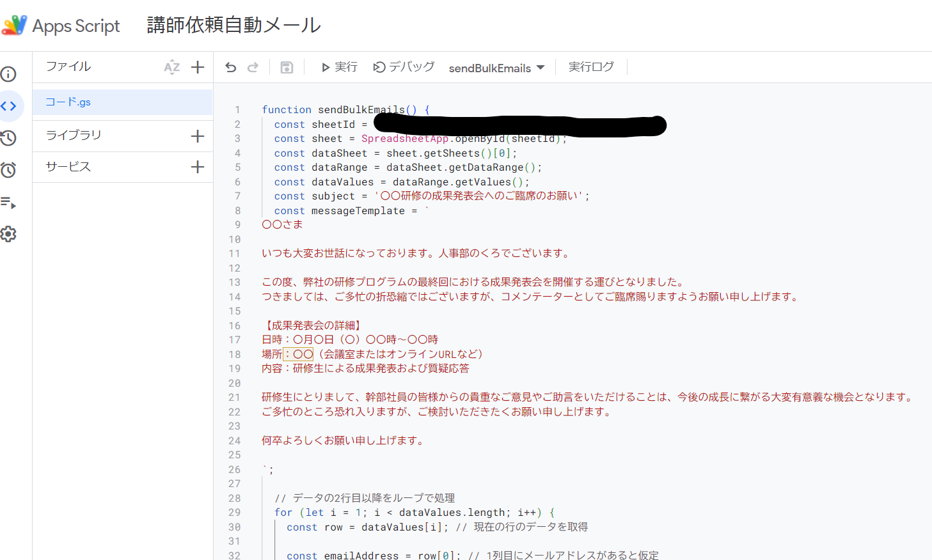Run the script with 実行 button

[339, 67]
